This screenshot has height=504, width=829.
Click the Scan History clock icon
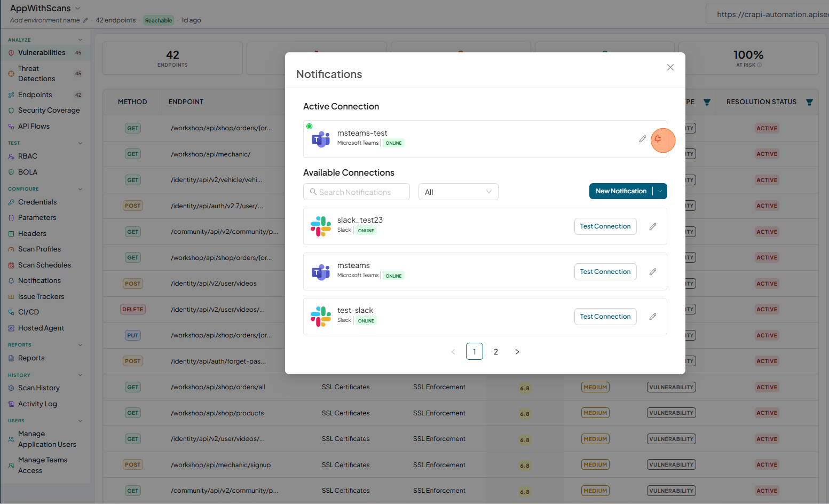pyautogui.click(x=11, y=388)
